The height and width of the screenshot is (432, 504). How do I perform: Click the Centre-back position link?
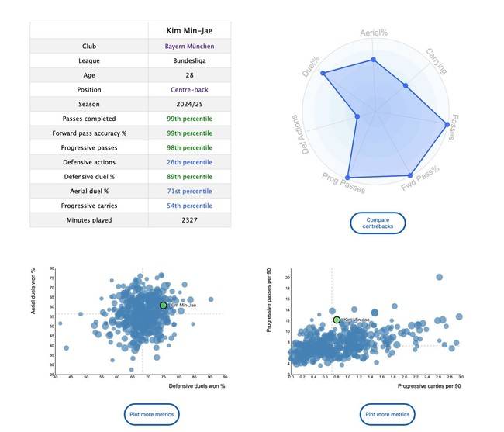click(189, 90)
